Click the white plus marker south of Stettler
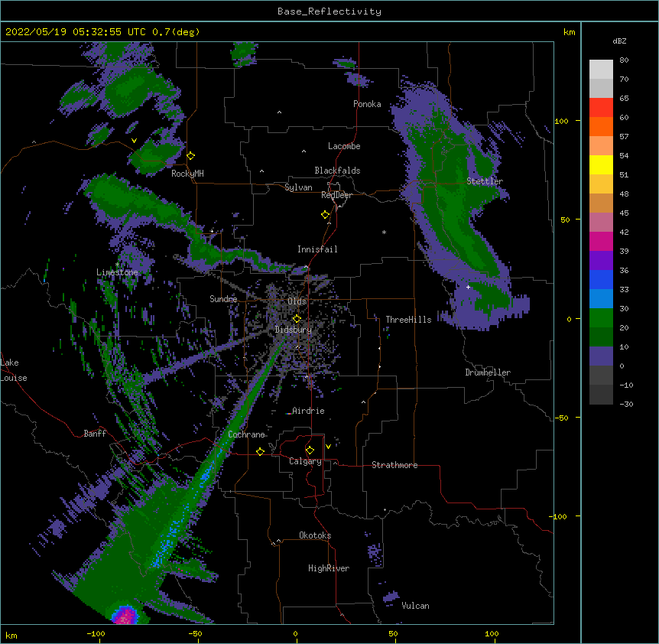 pyautogui.click(x=468, y=287)
